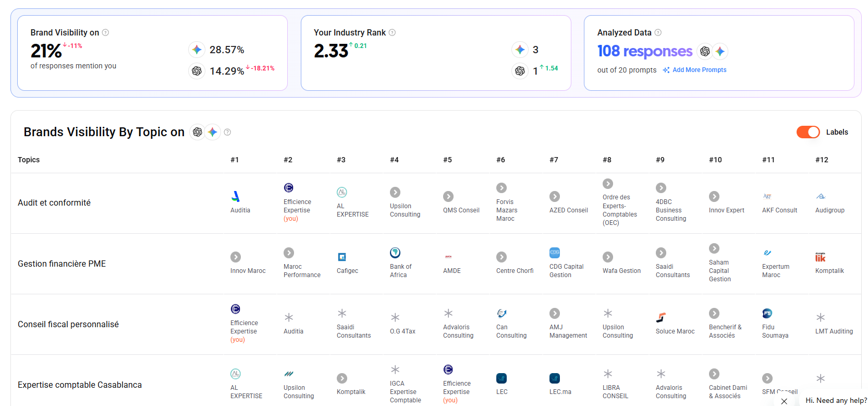Click ChatGPT icon beside 14.29% visibility
868x406 pixels.
coord(197,70)
